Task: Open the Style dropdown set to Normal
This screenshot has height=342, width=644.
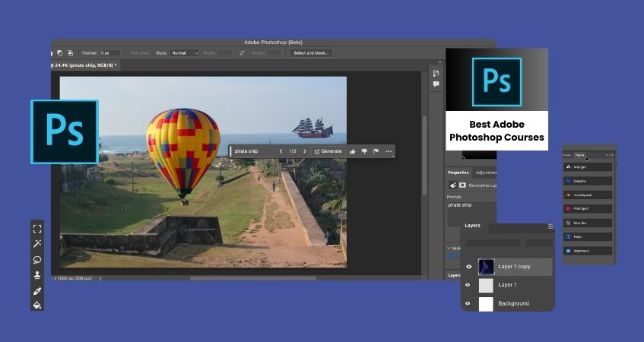Action: tap(184, 53)
